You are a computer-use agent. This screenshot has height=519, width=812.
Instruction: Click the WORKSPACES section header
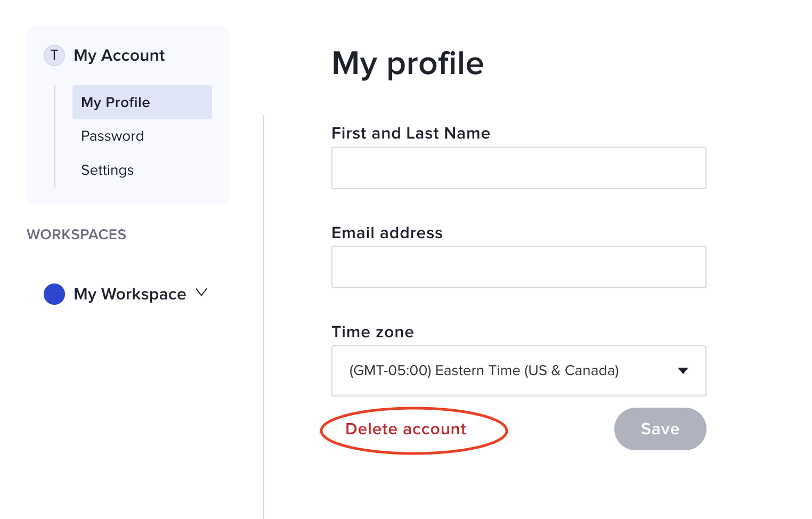[x=76, y=234]
